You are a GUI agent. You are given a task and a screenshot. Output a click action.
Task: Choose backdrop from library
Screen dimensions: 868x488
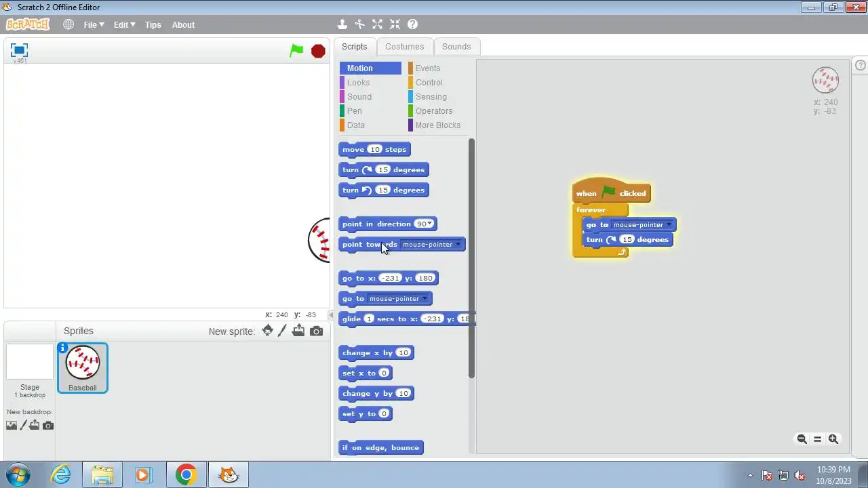click(12, 426)
